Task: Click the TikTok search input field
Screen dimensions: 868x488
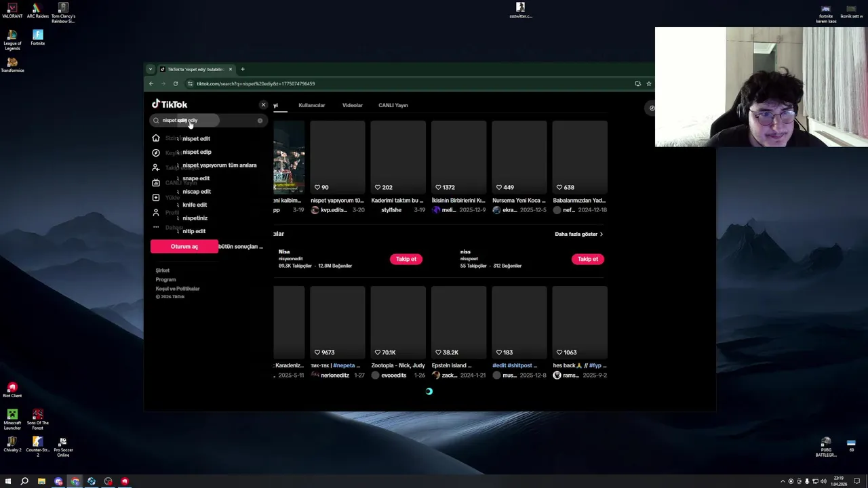Action: [208, 121]
